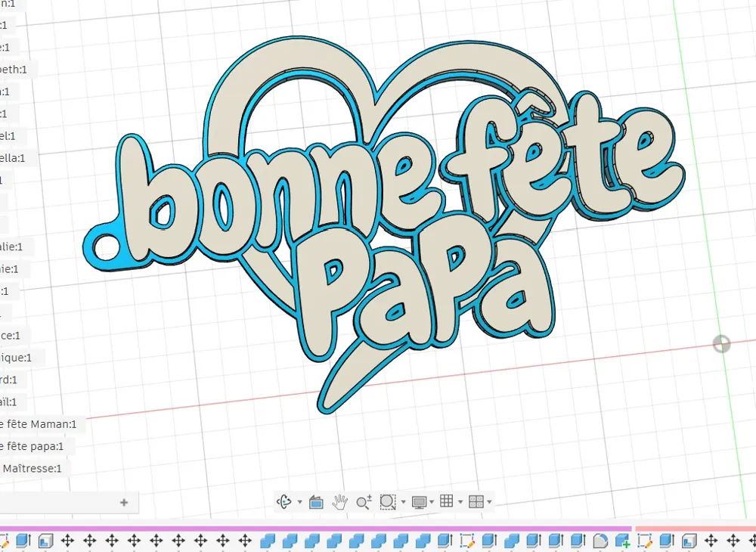The height and width of the screenshot is (552, 756).
Task: Select the Move feature right after the pink group's Shell
Action: (711, 541)
